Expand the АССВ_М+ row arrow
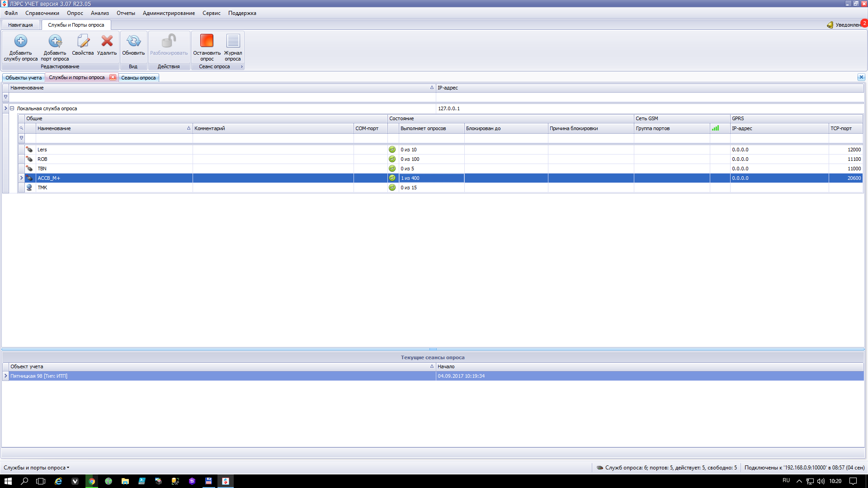 (21, 178)
